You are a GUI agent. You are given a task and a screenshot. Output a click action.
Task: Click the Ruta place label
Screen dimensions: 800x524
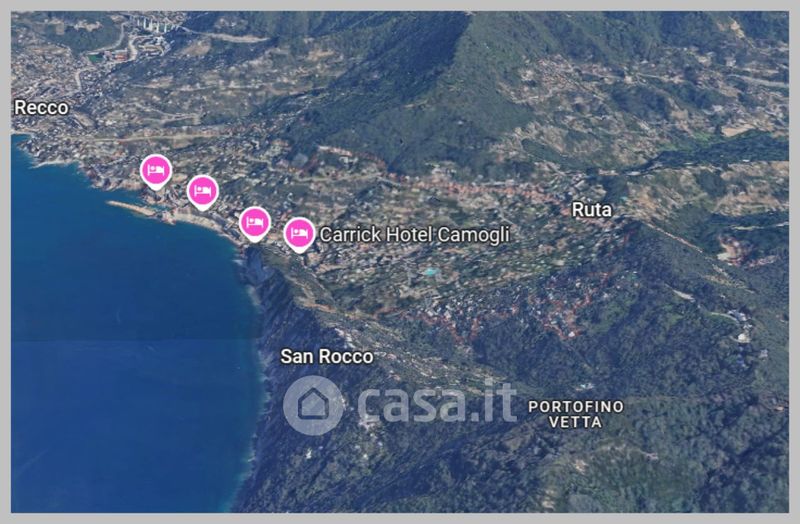pos(591,210)
